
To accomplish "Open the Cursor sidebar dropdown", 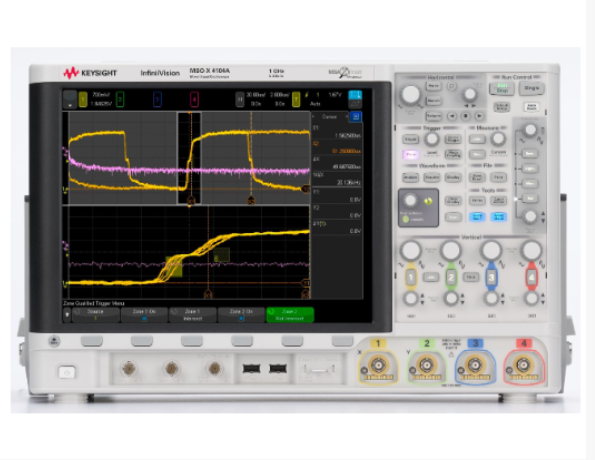I will tap(330, 117).
